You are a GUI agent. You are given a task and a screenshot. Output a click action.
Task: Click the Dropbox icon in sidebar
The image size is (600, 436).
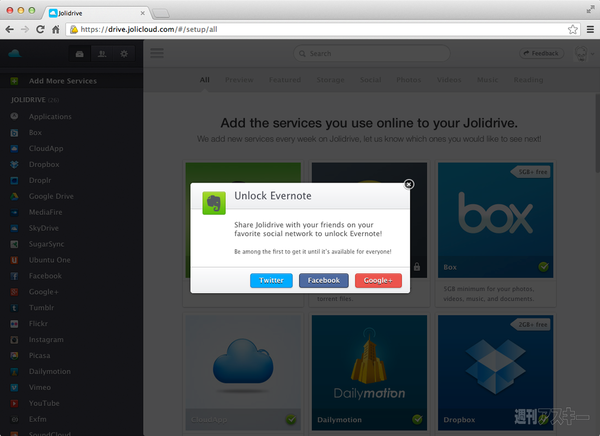coord(14,165)
